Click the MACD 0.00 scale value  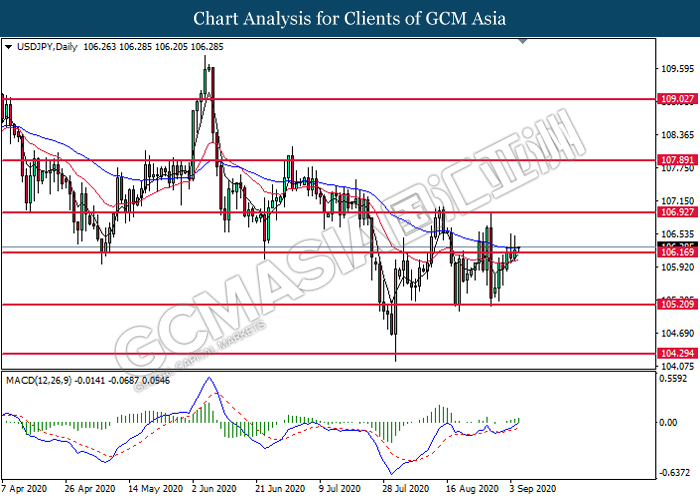click(668, 422)
